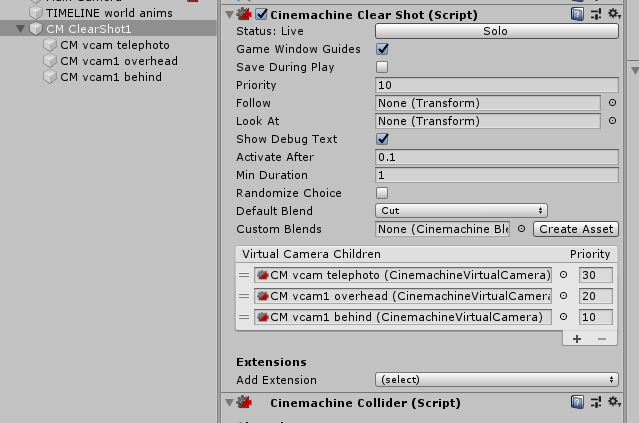The height and width of the screenshot is (423, 639).
Task: Click drag handle of CM vcam1 overhead row
Action: (x=244, y=296)
